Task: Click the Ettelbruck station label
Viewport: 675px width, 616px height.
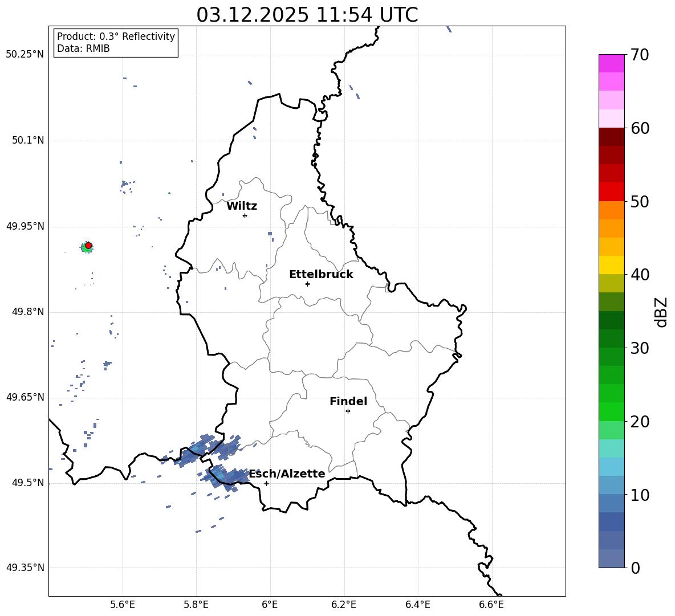Action: click(321, 275)
